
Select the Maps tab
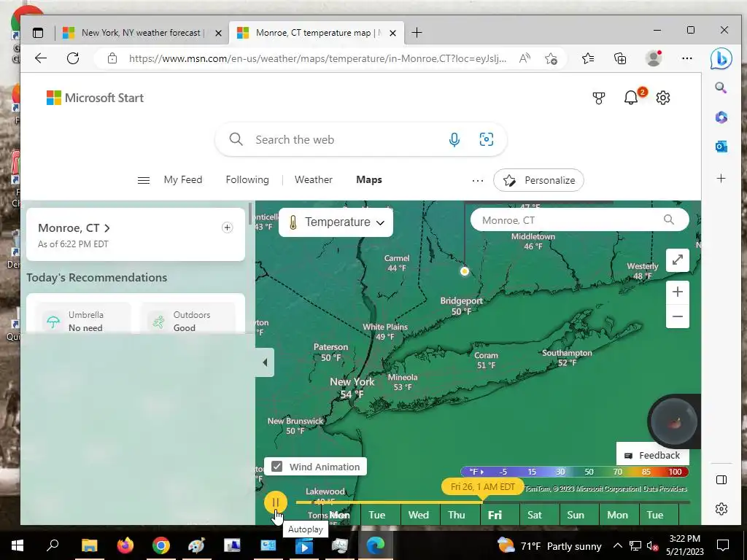coord(369,179)
